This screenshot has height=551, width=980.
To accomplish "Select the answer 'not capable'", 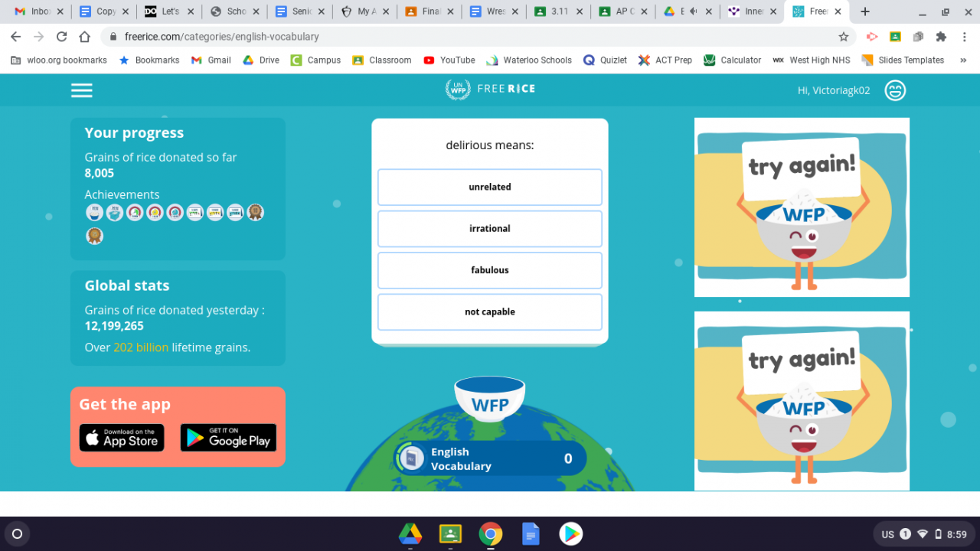I will pos(490,311).
